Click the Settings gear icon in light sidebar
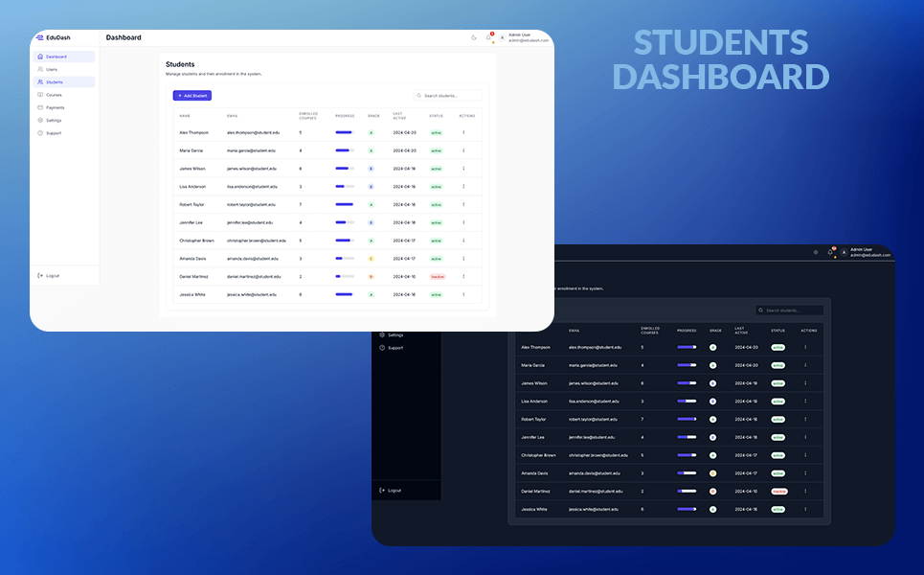The image size is (924, 575). [40, 120]
